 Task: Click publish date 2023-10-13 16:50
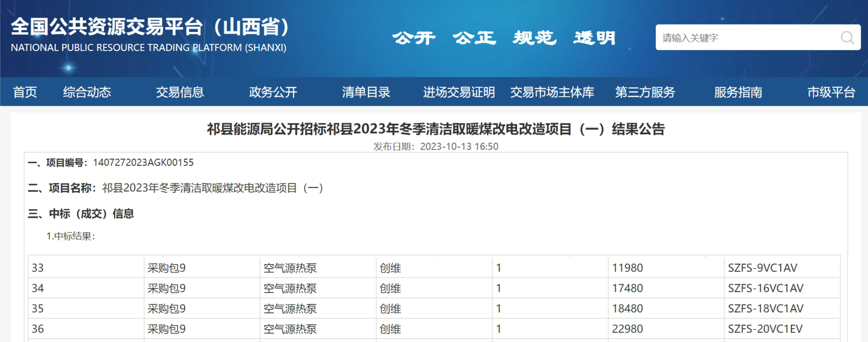click(459, 146)
